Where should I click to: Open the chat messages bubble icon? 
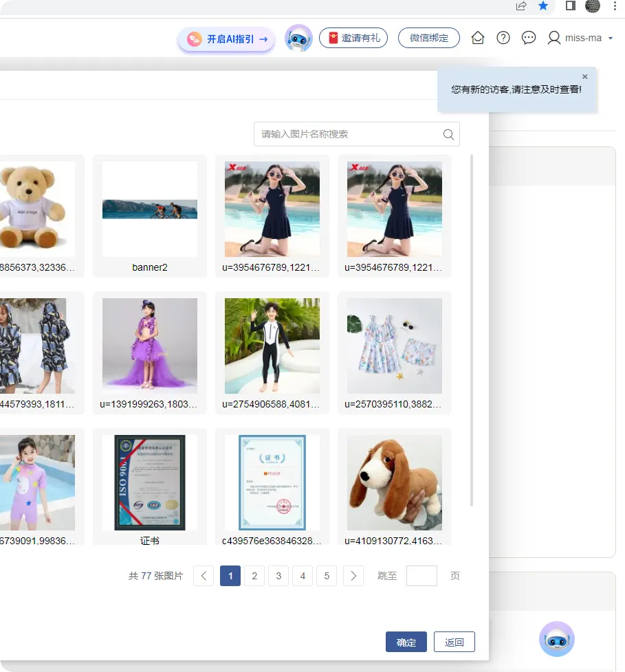(x=529, y=38)
